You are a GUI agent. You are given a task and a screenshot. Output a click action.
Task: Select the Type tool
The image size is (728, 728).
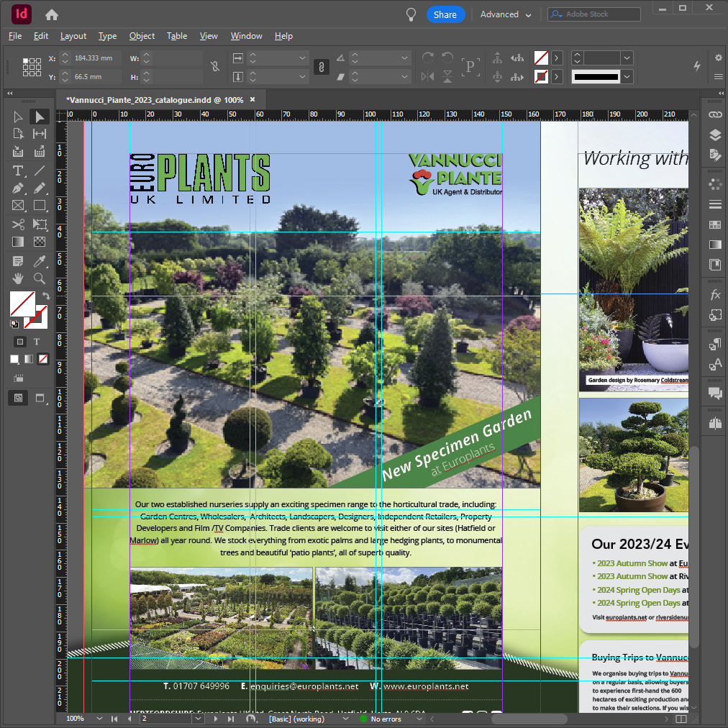point(18,171)
